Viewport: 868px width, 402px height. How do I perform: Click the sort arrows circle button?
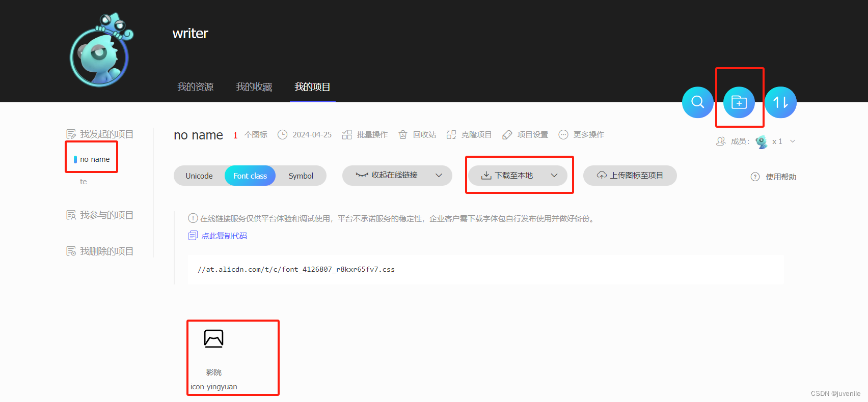click(x=781, y=102)
